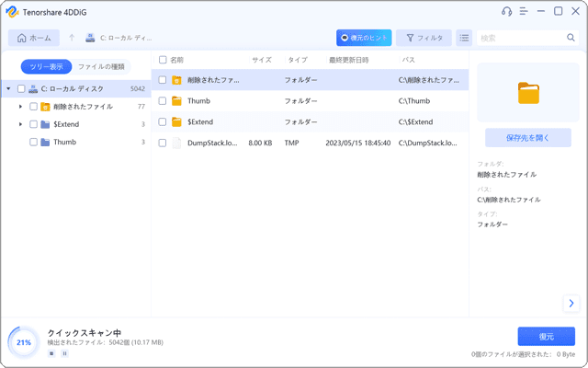
Task: Stop the scan with stop icon
Action: [x=51, y=353]
